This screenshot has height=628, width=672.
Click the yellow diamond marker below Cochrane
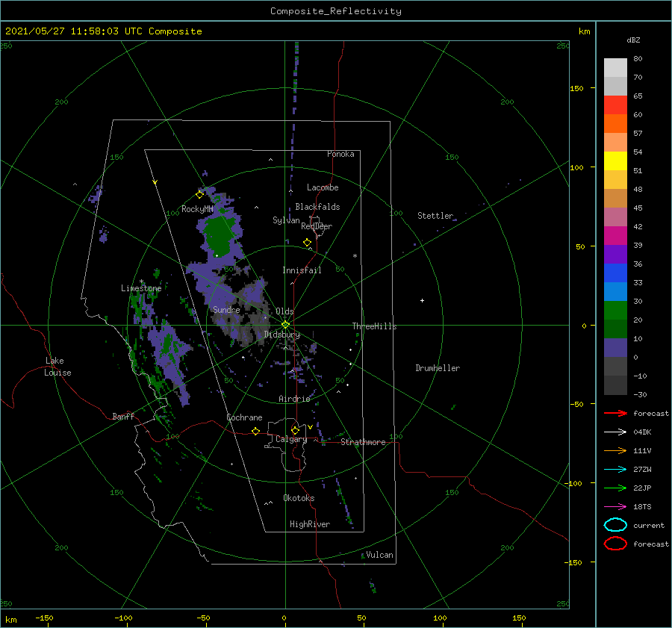[x=255, y=431]
